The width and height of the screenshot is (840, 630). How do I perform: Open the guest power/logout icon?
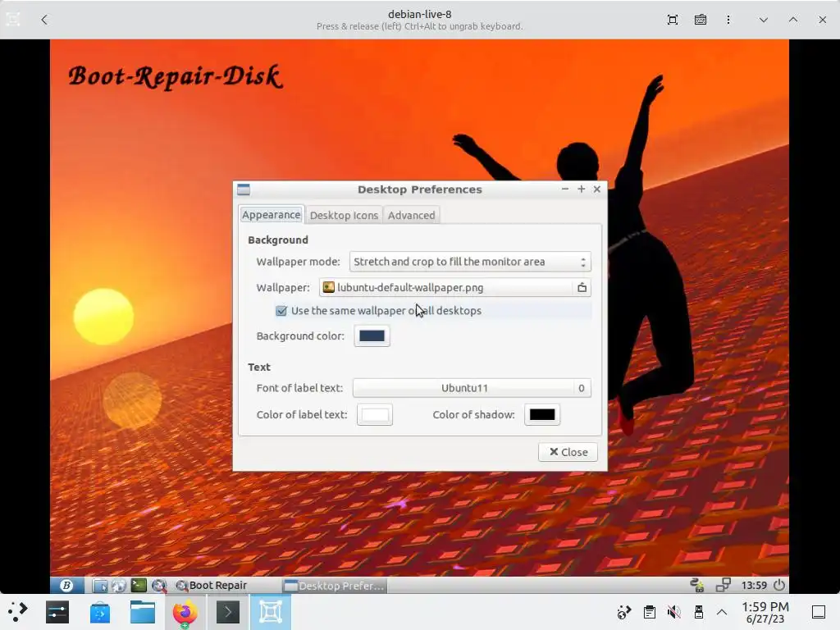779,585
